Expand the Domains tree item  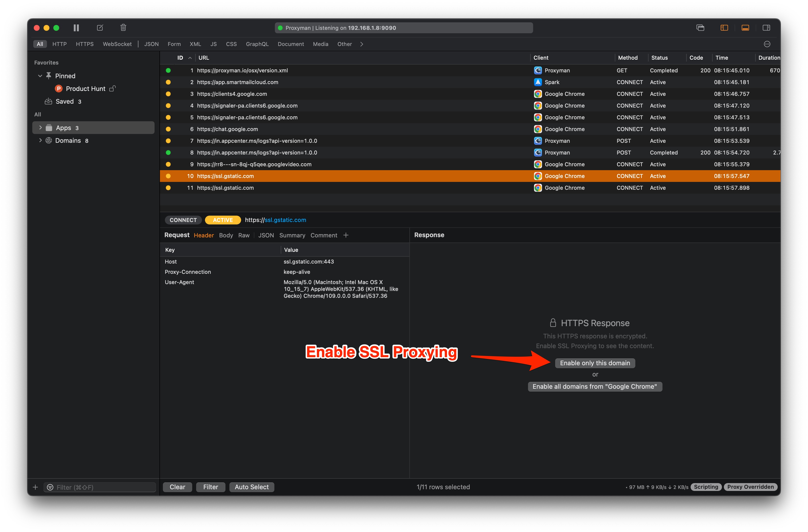(40, 140)
